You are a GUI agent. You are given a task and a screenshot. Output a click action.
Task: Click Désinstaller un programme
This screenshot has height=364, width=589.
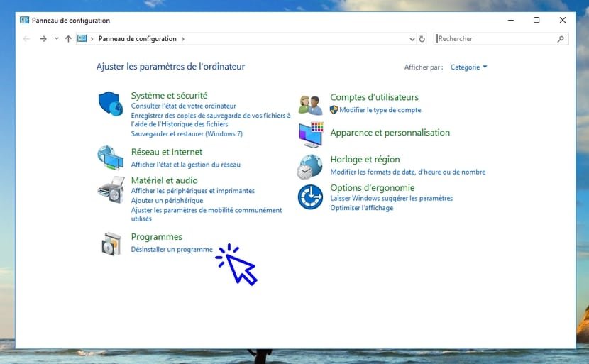172,250
